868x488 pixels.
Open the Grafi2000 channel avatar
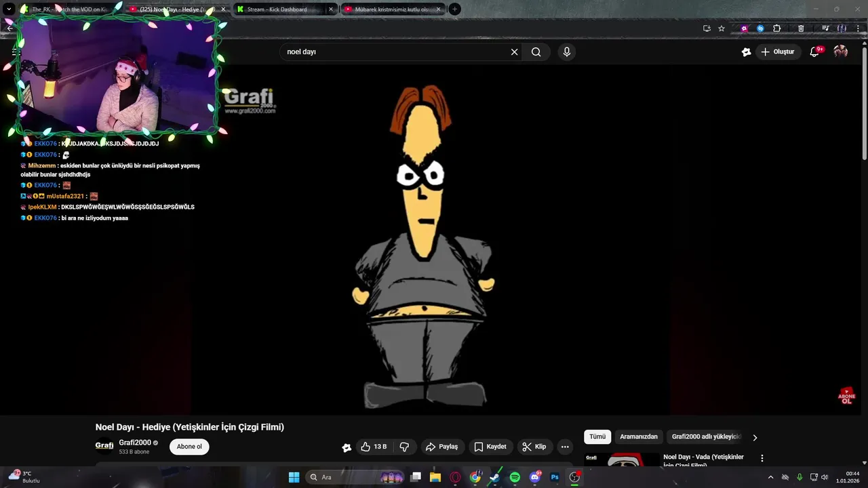[x=104, y=446]
